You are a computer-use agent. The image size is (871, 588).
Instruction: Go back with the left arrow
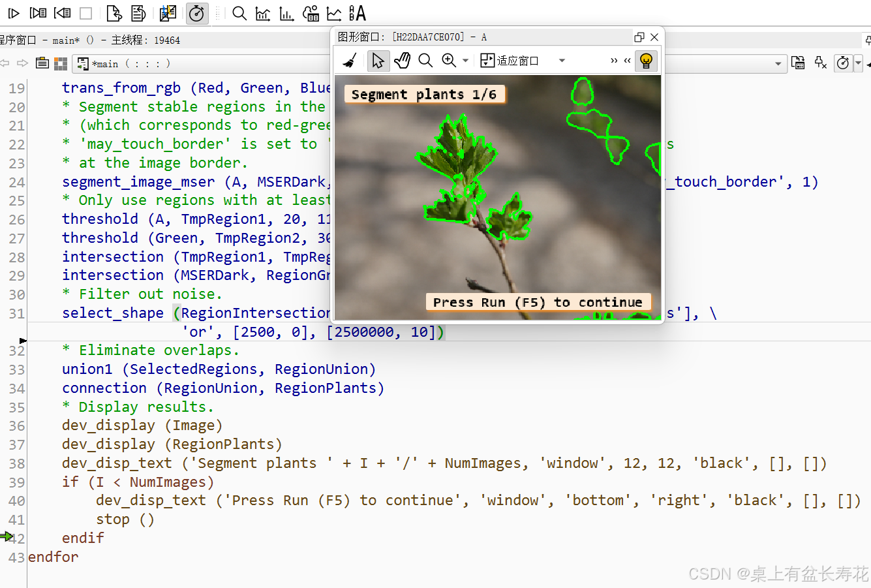coord(5,63)
